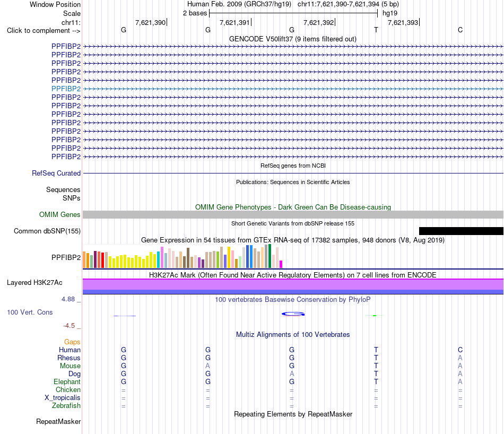Open the RefSeq Curated track label
Image resolution: width=504 pixels, height=434 pixels.
[x=56, y=173]
